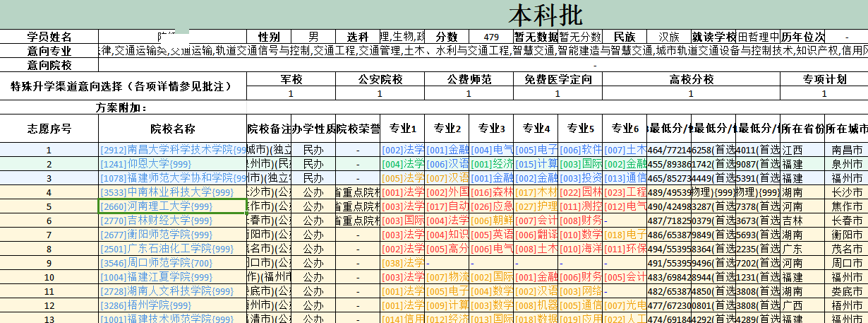
Task: Click the 公安院校 channel header
Action: pos(380,79)
